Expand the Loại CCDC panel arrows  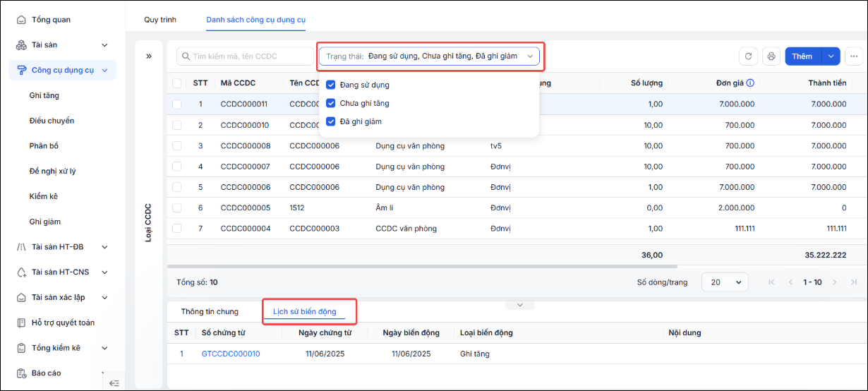149,56
